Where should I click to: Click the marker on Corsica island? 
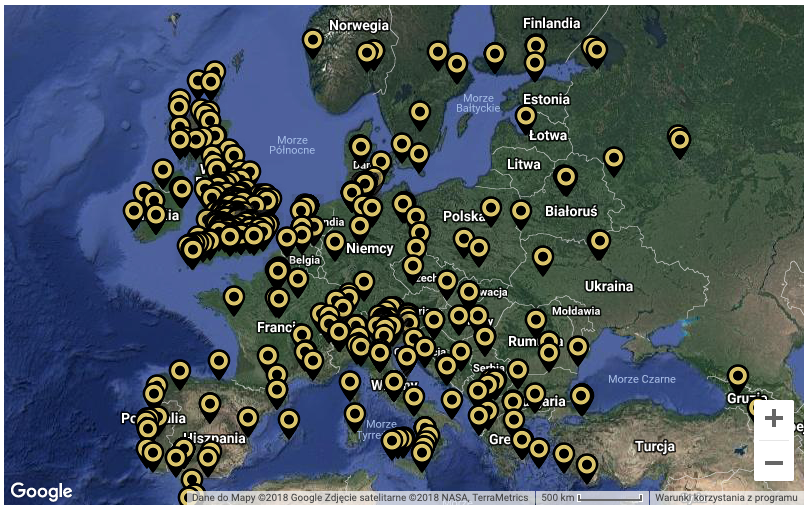[350, 386]
